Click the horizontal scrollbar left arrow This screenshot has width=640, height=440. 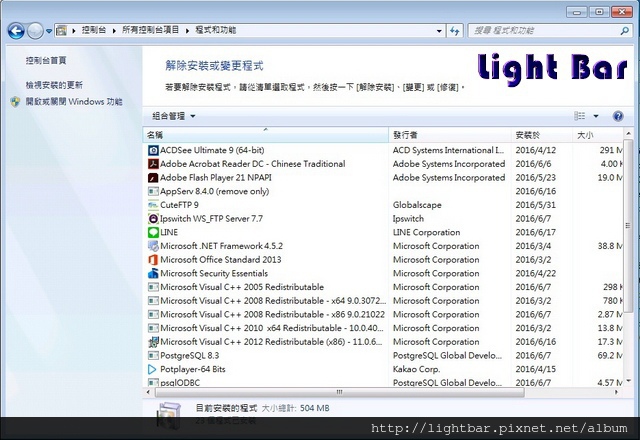[x=148, y=392]
